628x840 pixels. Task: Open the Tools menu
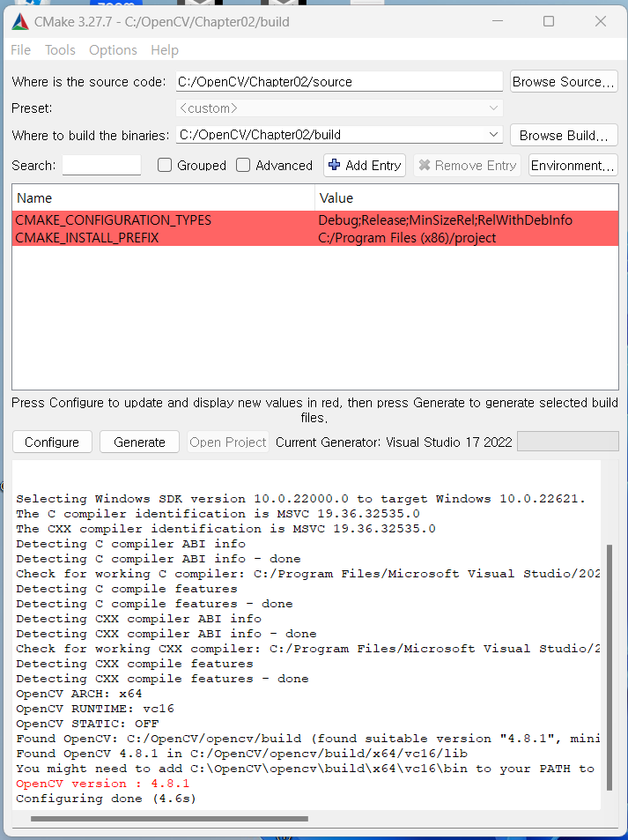click(x=60, y=50)
